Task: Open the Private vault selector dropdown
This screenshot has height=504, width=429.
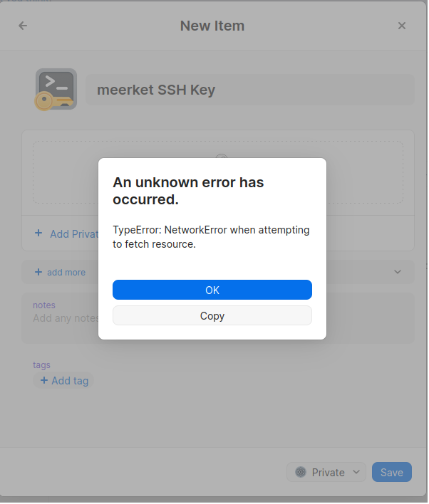Action: [327, 473]
